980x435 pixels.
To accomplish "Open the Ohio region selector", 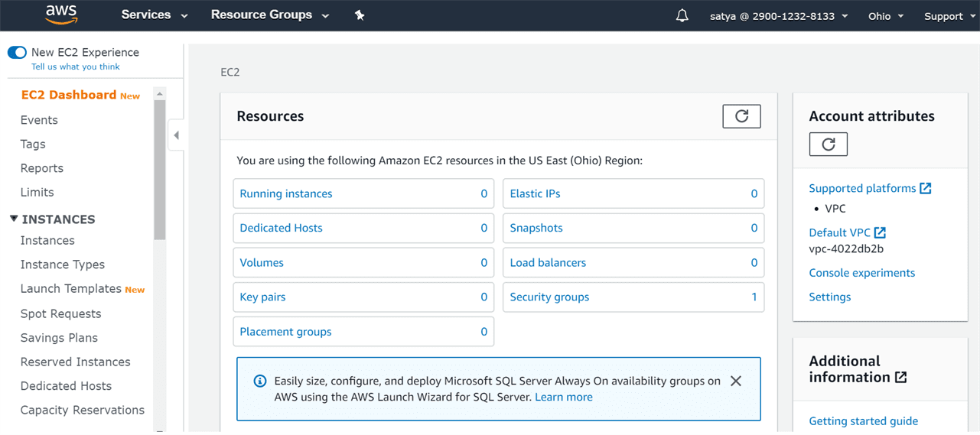I will pyautogui.click(x=885, y=16).
